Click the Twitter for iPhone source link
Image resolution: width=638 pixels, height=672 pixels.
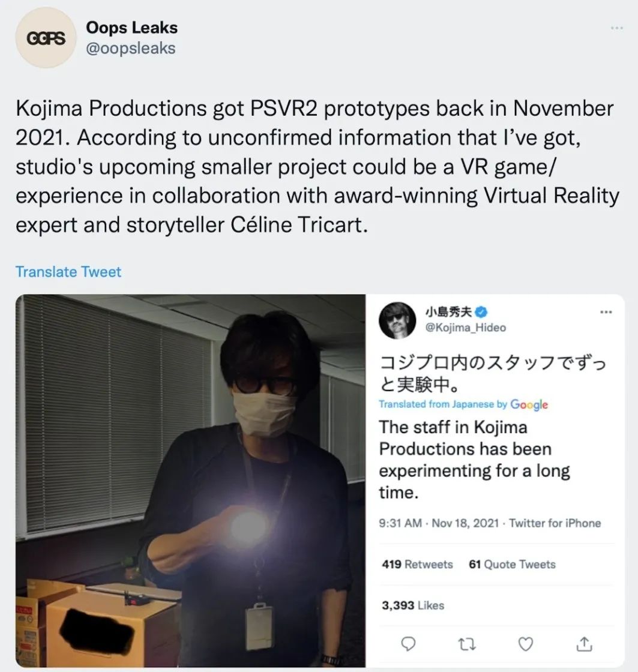click(x=555, y=523)
